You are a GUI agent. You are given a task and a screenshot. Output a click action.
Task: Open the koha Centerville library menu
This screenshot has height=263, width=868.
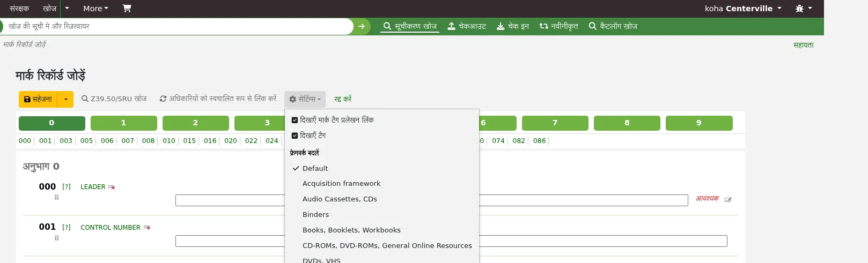[743, 9]
